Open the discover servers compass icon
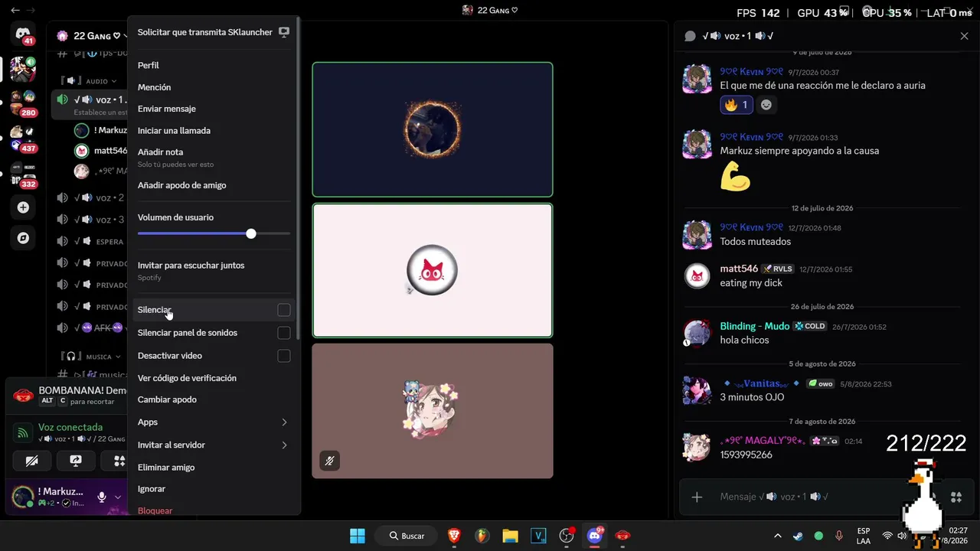980x551 pixels. coord(23,238)
